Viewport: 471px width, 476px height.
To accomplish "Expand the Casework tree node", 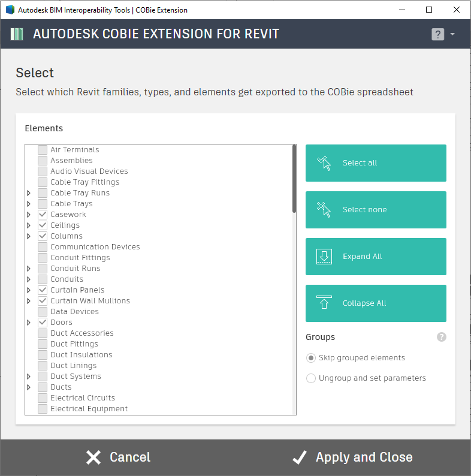I will [x=29, y=215].
